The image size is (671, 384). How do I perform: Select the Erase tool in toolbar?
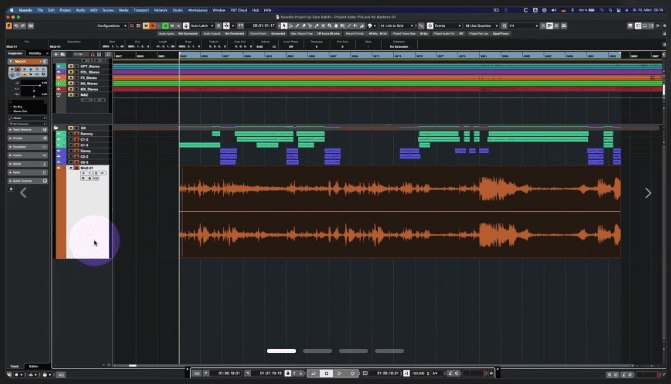(304, 26)
